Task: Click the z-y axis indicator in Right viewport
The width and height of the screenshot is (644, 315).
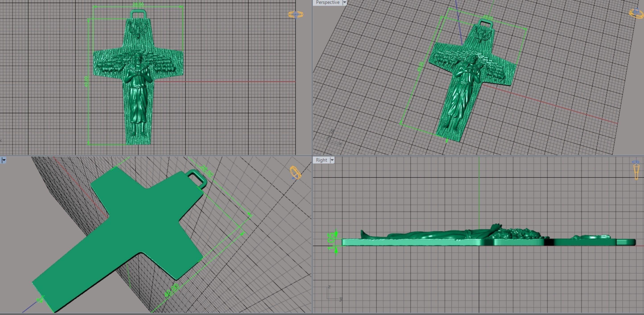Action: 334,293
